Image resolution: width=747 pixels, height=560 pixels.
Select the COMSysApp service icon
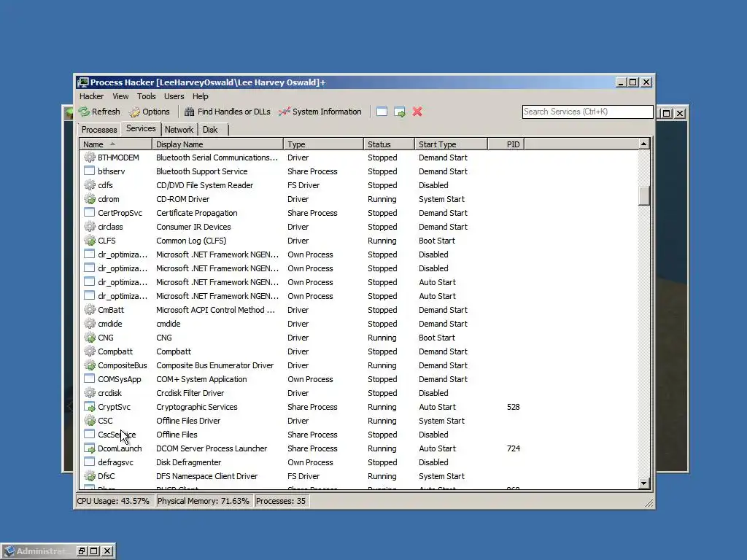pyautogui.click(x=90, y=378)
